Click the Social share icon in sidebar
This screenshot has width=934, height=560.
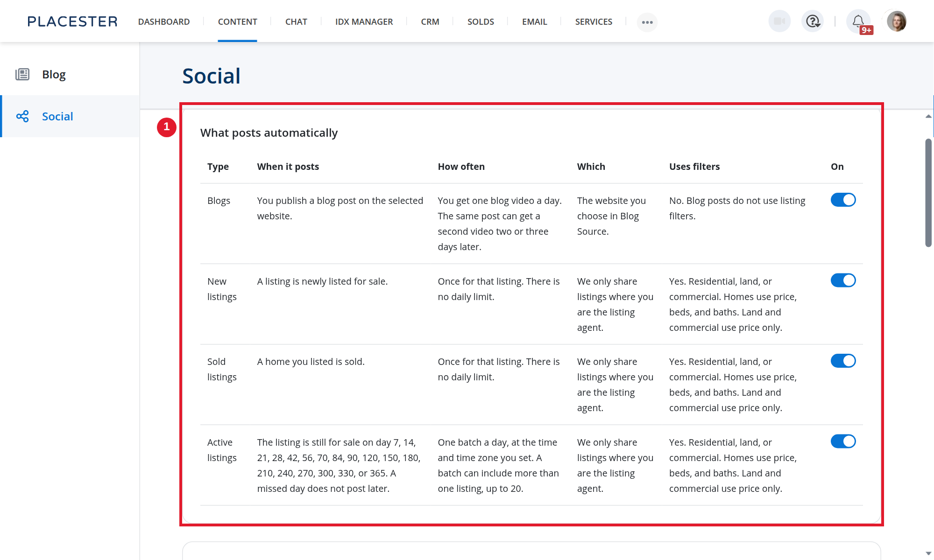click(x=22, y=116)
